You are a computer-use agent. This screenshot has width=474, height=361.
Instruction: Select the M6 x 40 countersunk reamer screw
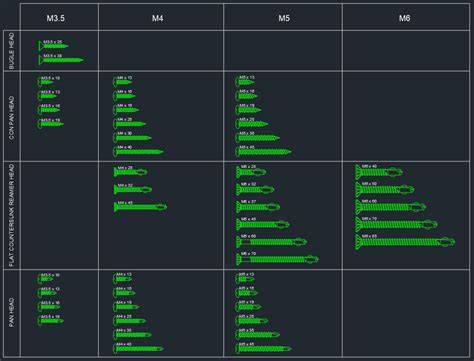[379, 172]
